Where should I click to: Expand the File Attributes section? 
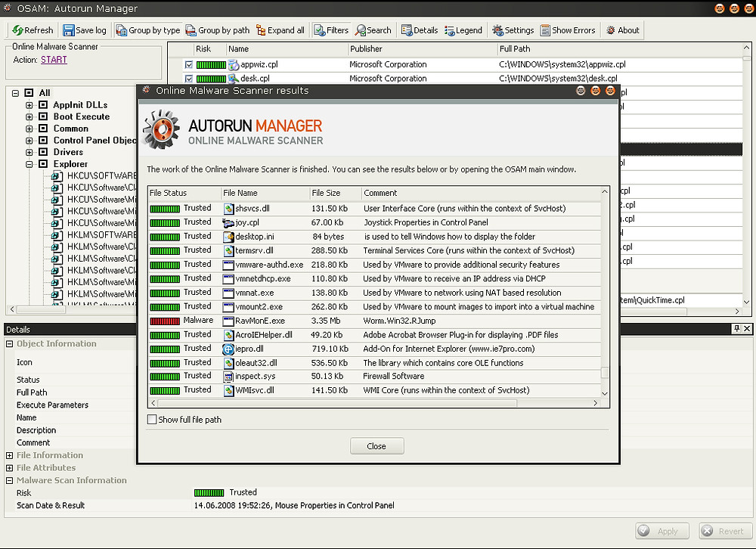tap(9, 468)
